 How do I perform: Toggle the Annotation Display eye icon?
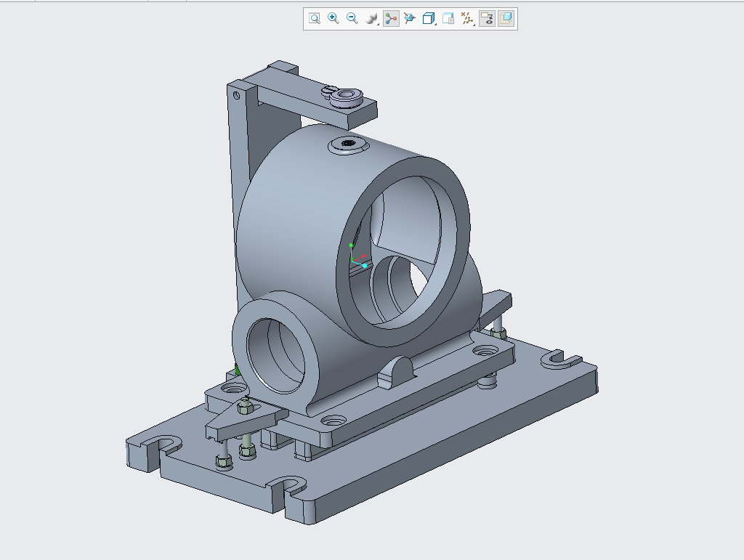[x=487, y=18]
